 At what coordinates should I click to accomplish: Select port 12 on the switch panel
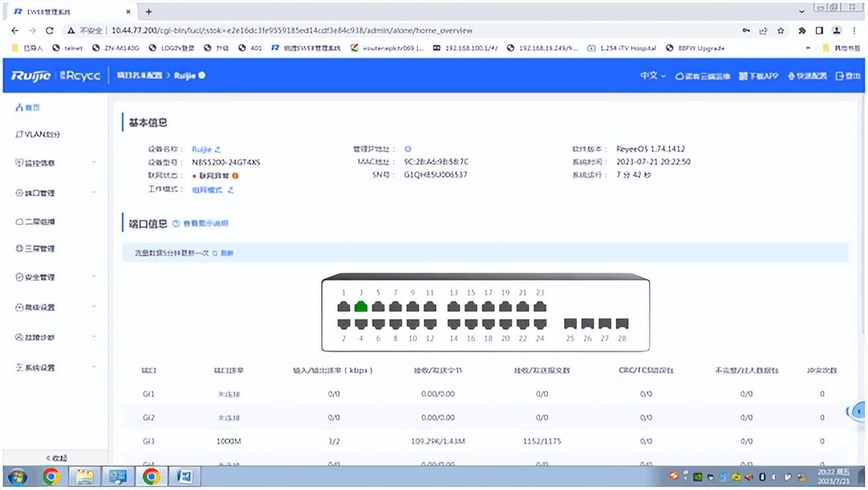click(x=430, y=324)
